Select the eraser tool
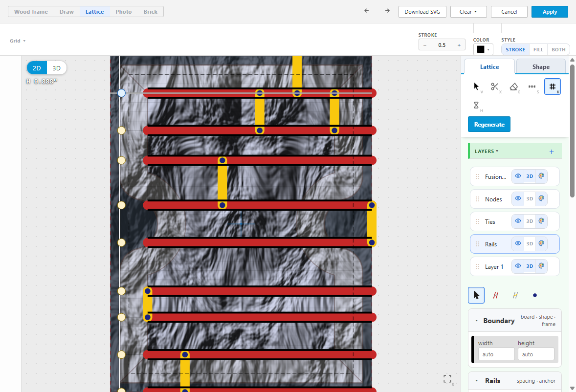Screen dimensions: 576x392 tap(513, 87)
